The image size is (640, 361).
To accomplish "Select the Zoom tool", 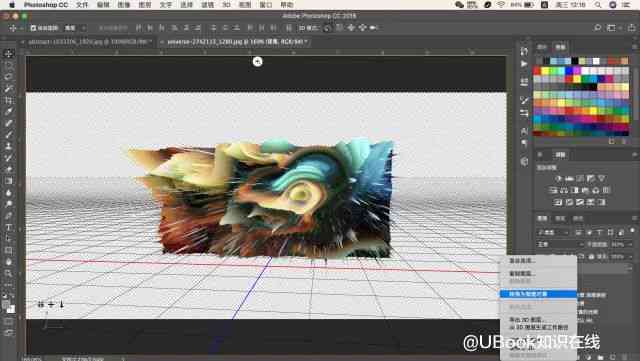I will [x=9, y=273].
